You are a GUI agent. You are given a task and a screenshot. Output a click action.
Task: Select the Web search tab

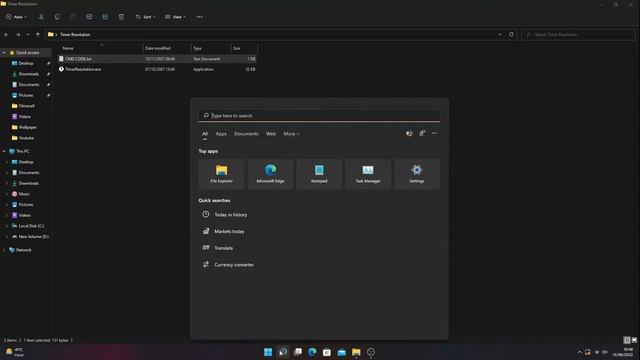click(x=271, y=133)
